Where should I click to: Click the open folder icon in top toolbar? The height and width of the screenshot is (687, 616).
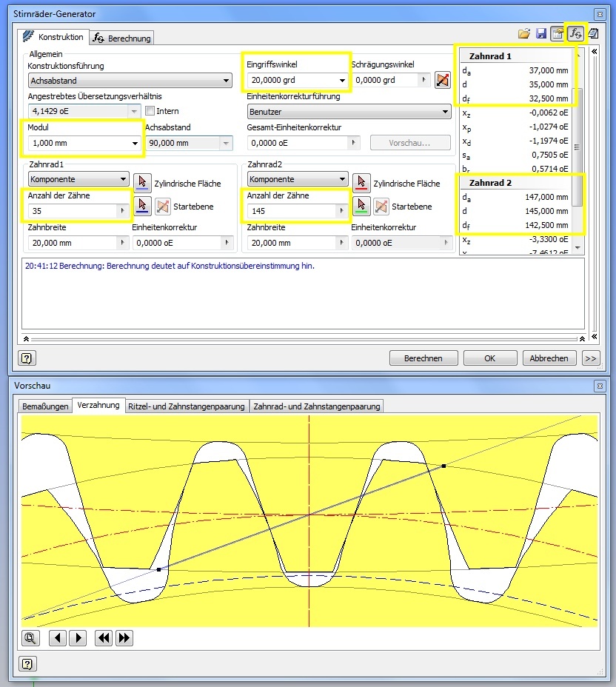524,33
